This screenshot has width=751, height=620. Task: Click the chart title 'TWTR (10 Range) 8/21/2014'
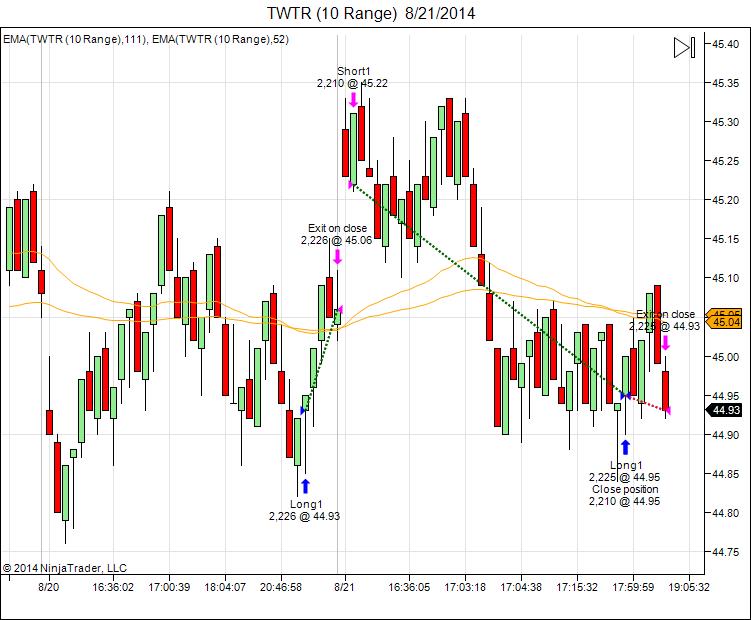point(371,13)
